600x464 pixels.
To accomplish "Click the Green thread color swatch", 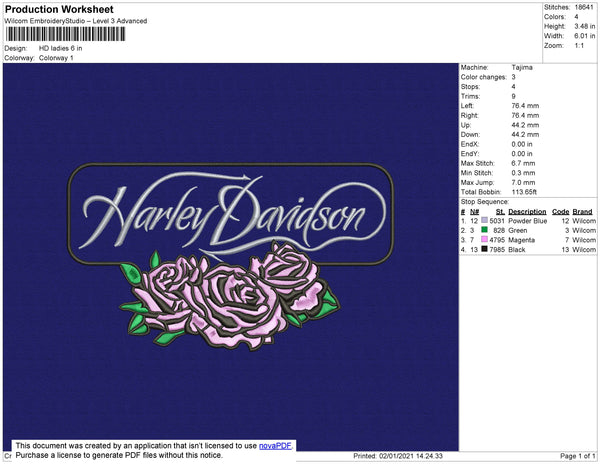I will [484, 230].
